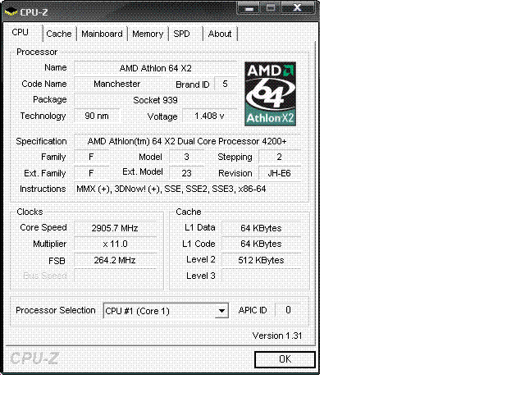Screen dimensions: 525x420
Task: Click the CPU-Z chip icon in title bar
Action: 11,12
